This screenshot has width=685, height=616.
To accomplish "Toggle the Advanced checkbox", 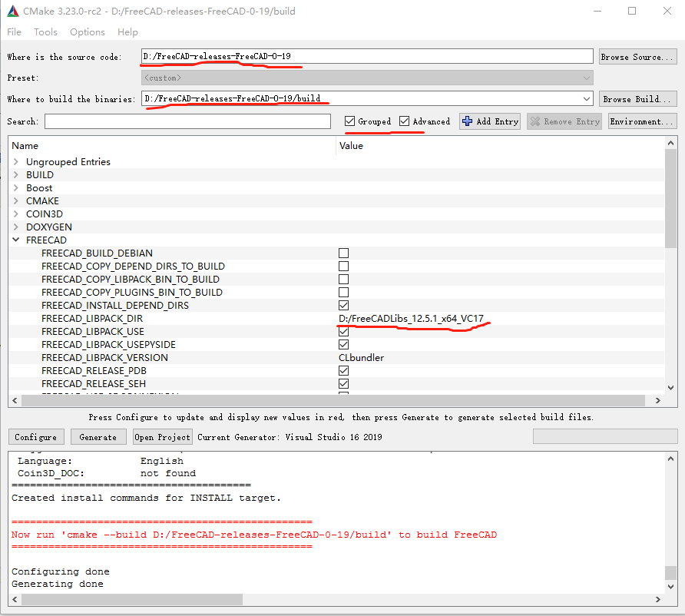I will click(404, 121).
